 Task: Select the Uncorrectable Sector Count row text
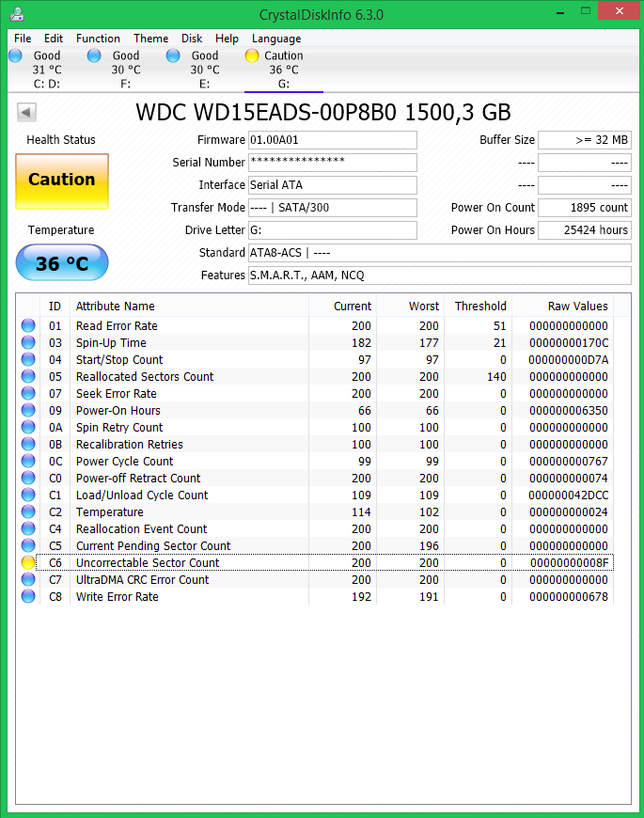(148, 563)
